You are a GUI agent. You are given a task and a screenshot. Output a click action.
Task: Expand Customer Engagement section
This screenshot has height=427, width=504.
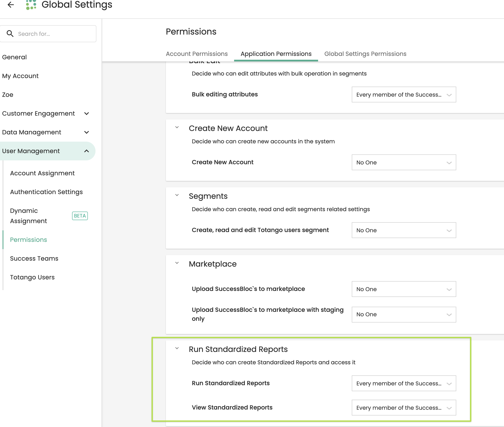(46, 113)
